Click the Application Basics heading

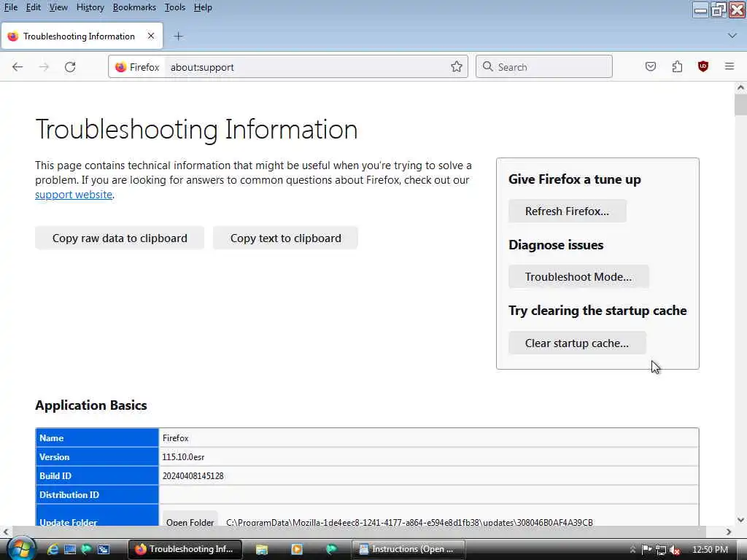(91, 405)
